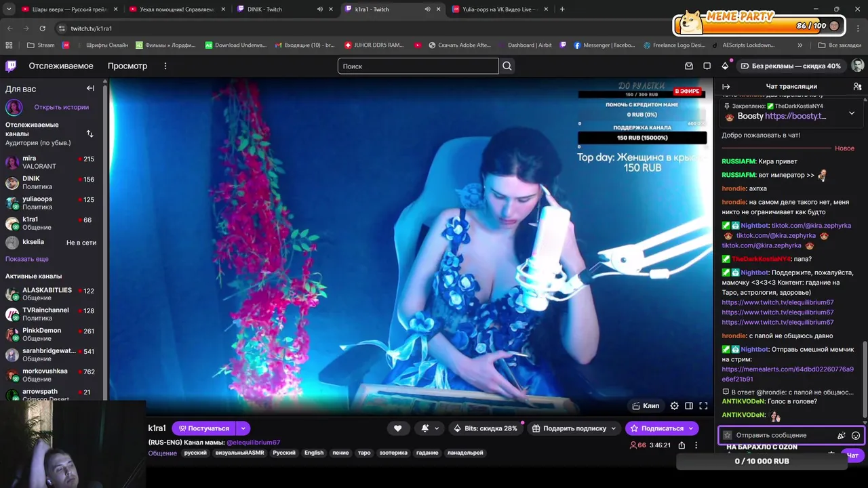Collapse the left sidebar arrow next to Для вас

[90, 88]
